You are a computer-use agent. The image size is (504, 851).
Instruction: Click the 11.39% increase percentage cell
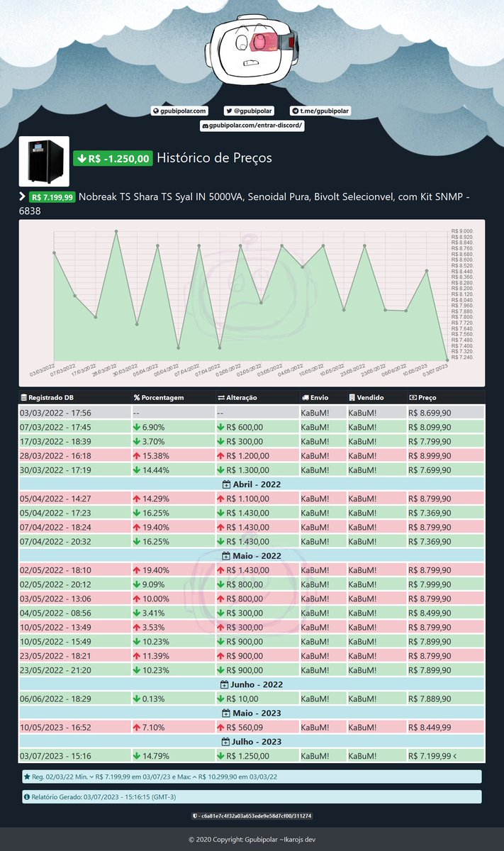[173, 656]
